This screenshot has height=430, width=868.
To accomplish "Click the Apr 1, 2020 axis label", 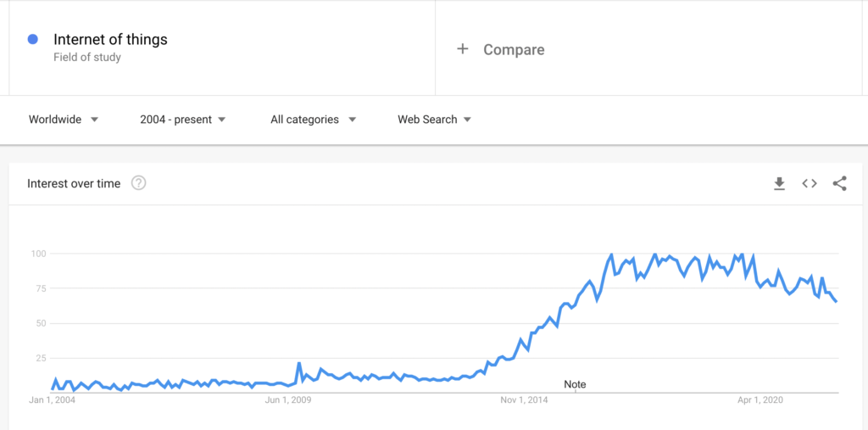I will pos(762,400).
